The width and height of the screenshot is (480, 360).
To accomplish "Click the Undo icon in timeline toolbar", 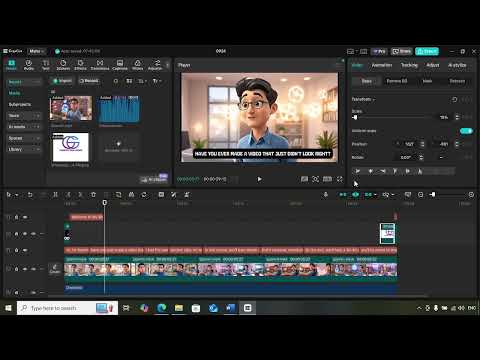I will point(30,195).
